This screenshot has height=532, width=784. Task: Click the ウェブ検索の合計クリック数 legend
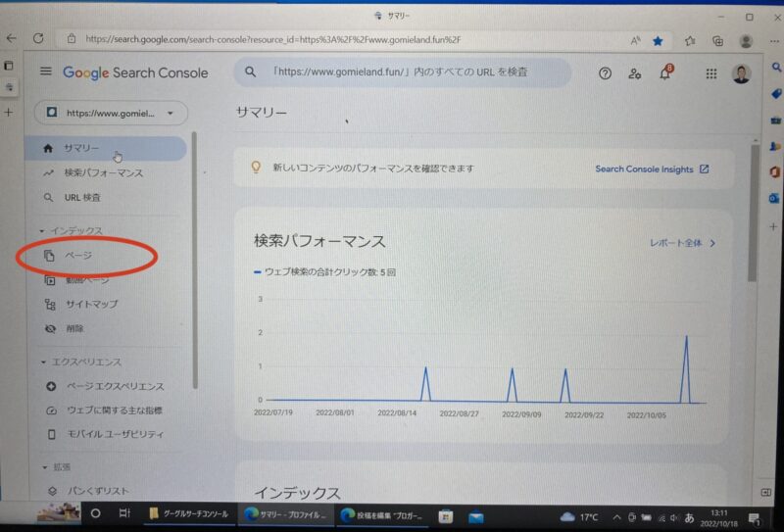pyautogui.click(x=325, y=272)
